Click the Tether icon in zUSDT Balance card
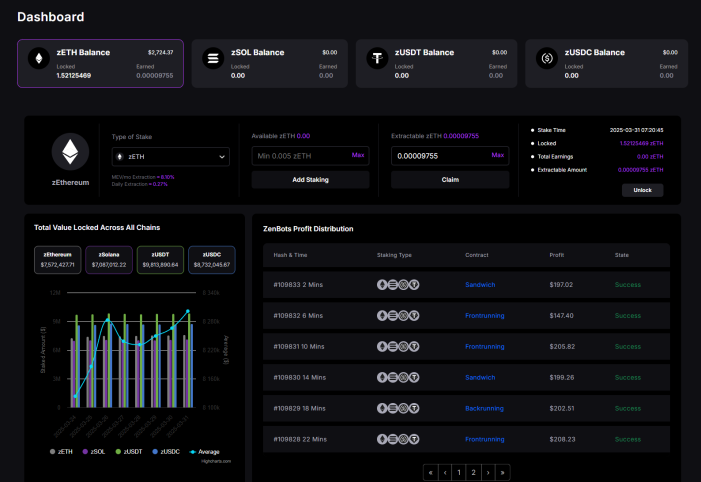The image size is (701, 482). pos(377,58)
